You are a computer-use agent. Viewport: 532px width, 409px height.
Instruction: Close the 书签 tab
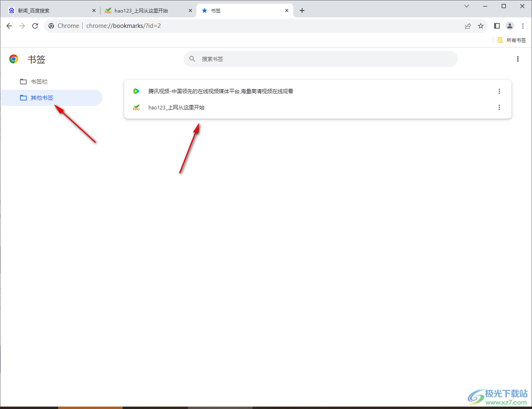point(287,10)
